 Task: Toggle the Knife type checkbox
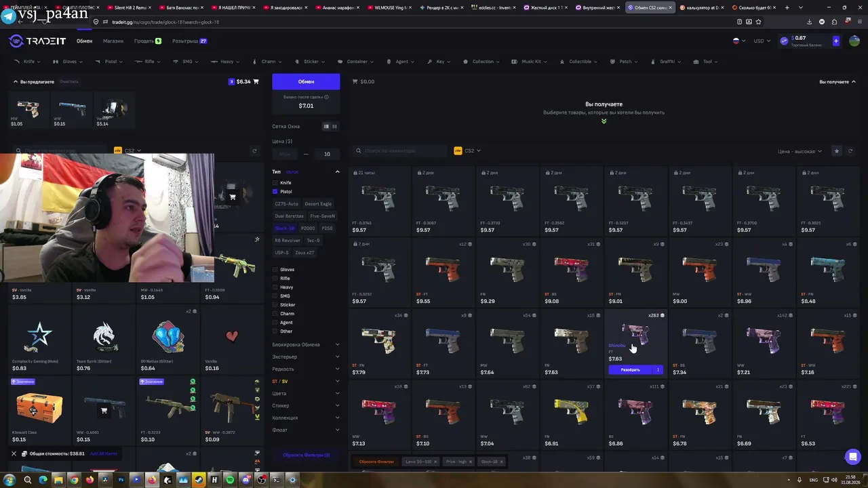(x=275, y=183)
